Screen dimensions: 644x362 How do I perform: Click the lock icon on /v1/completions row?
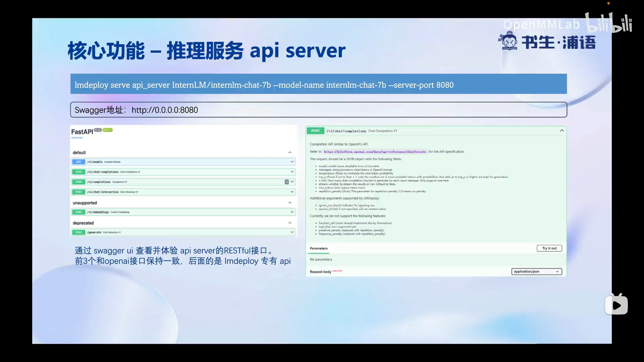click(x=286, y=182)
